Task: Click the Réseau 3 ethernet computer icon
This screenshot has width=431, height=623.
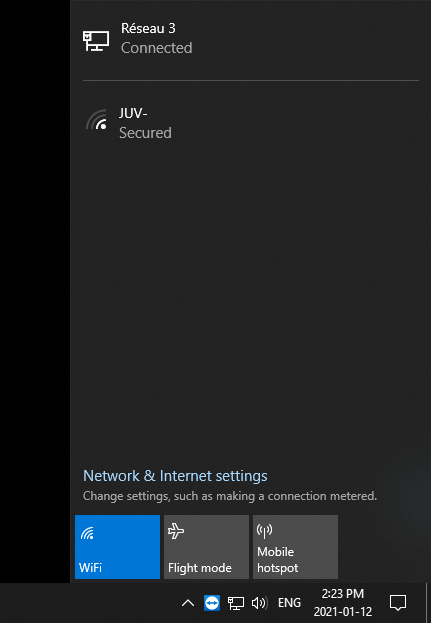Action: click(96, 41)
